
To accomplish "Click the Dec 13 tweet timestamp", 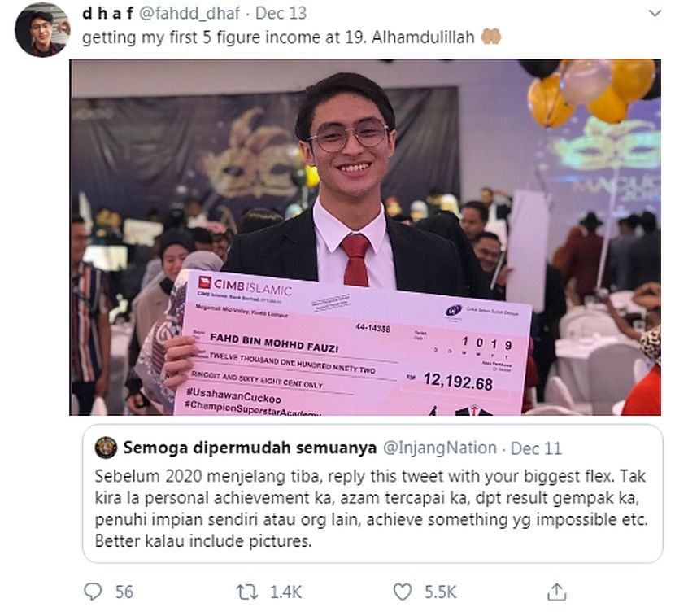I will [281, 14].
